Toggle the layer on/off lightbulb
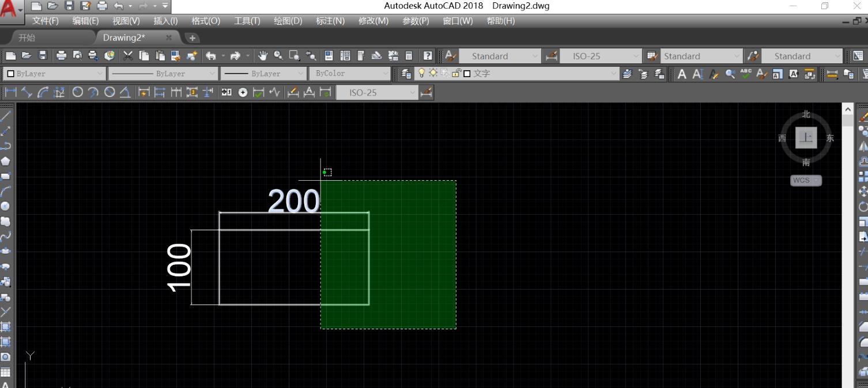Screen dimensions: 868x388 [421, 73]
